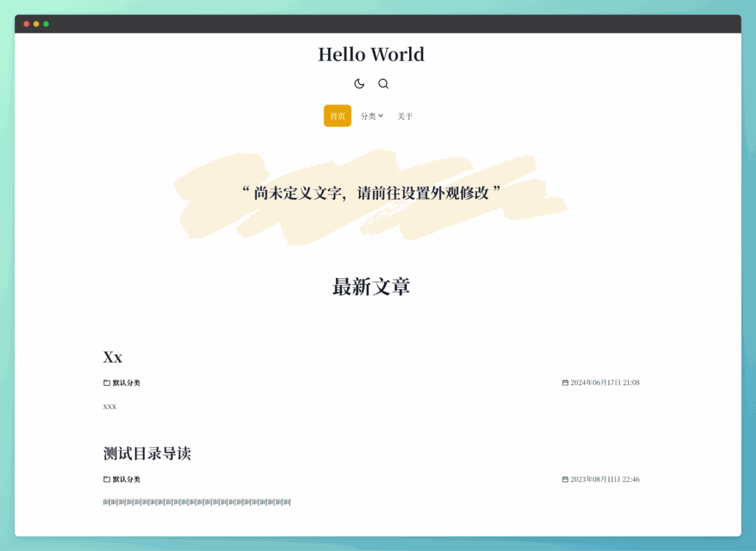
Task: Click the 2024年06月17日 21:08 timestamp
Action: point(604,382)
